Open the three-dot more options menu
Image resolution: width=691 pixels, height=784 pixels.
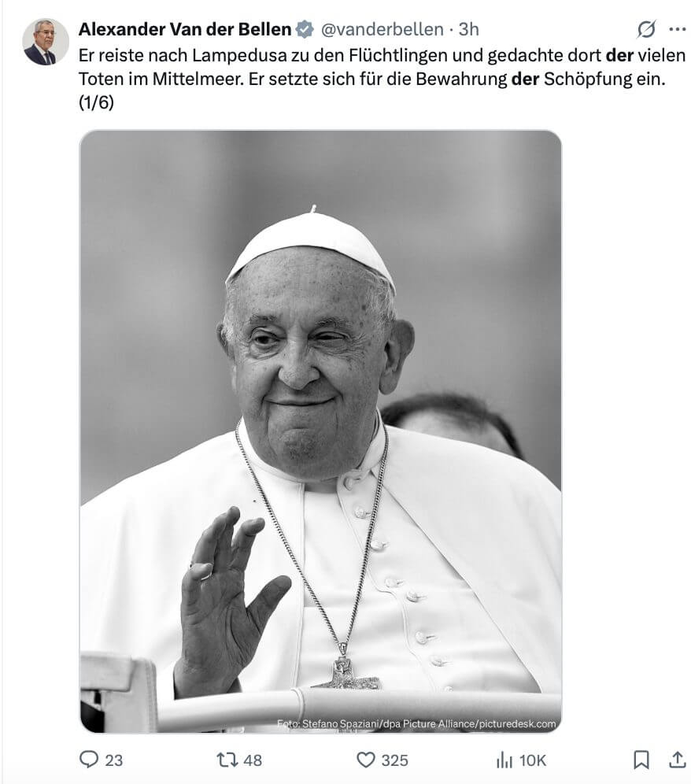[x=677, y=29]
